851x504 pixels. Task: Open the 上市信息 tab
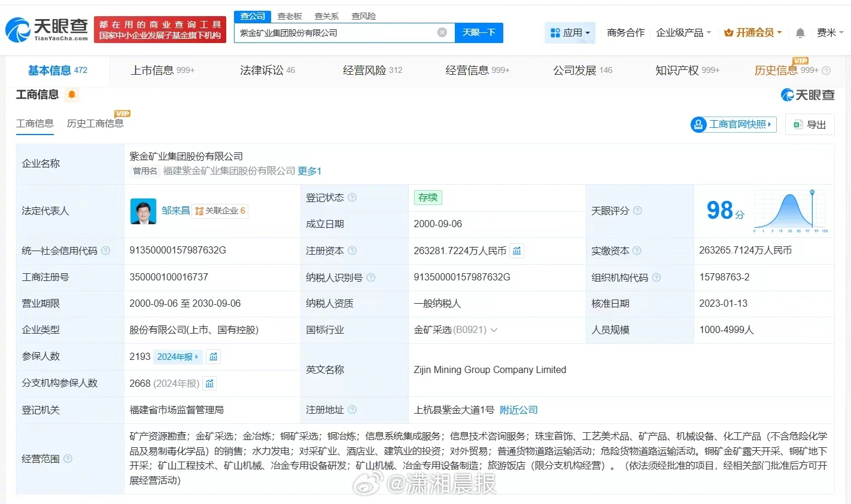(x=163, y=71)
